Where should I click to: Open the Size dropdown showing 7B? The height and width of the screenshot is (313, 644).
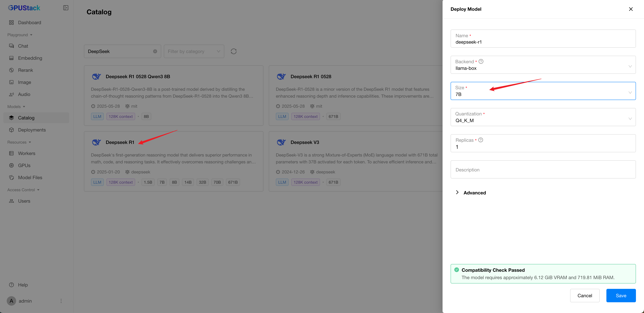point(543,91)
